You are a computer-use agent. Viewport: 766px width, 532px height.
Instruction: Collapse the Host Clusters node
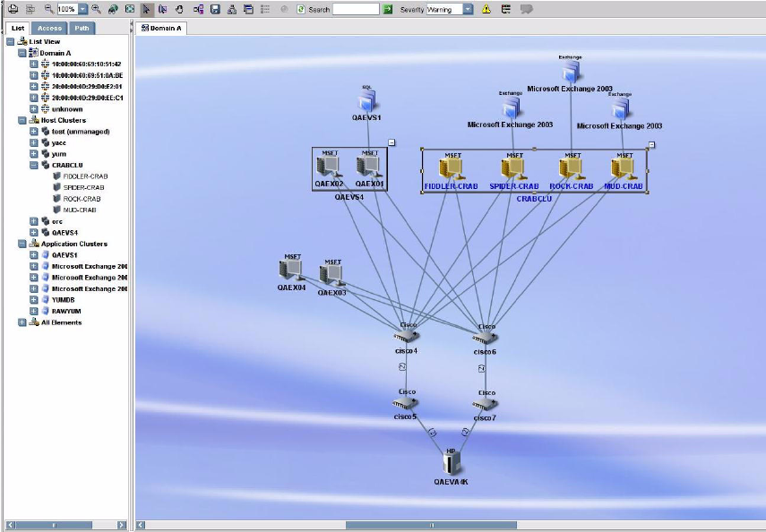(x=22, y=120)
